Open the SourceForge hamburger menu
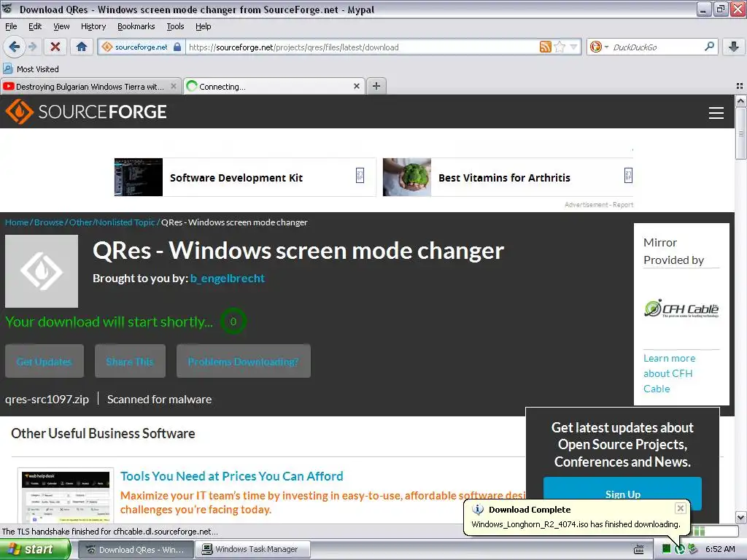This screenshot has height=560, width=747. coord(716,113)
